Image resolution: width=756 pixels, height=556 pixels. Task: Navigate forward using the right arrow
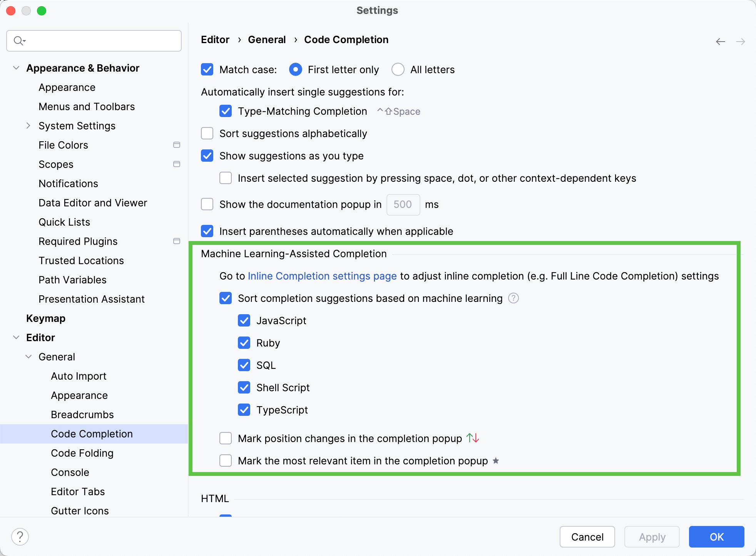click(x=741, y=41)
